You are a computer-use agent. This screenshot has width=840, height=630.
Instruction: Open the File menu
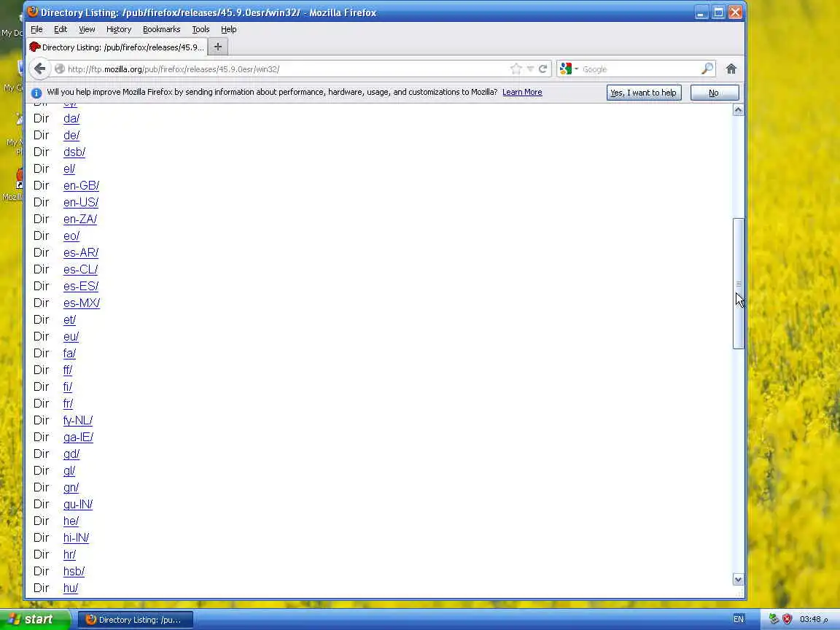tap(36, 29)
